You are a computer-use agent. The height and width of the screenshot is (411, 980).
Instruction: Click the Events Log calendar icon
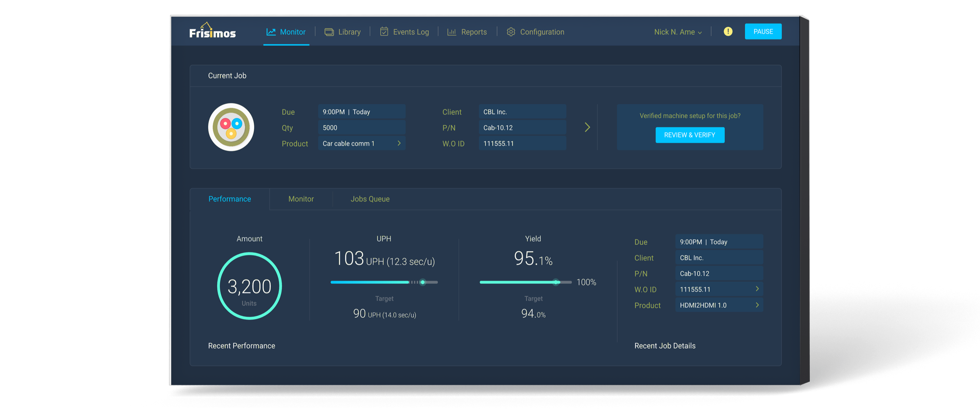pyautogui.click(x=384, y=32)
